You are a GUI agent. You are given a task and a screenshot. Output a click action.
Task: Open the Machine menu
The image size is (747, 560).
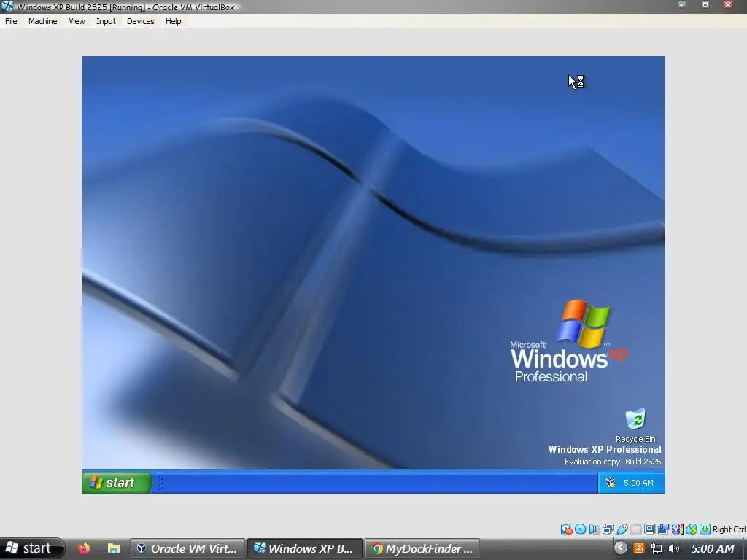click(x=42, y=21)
